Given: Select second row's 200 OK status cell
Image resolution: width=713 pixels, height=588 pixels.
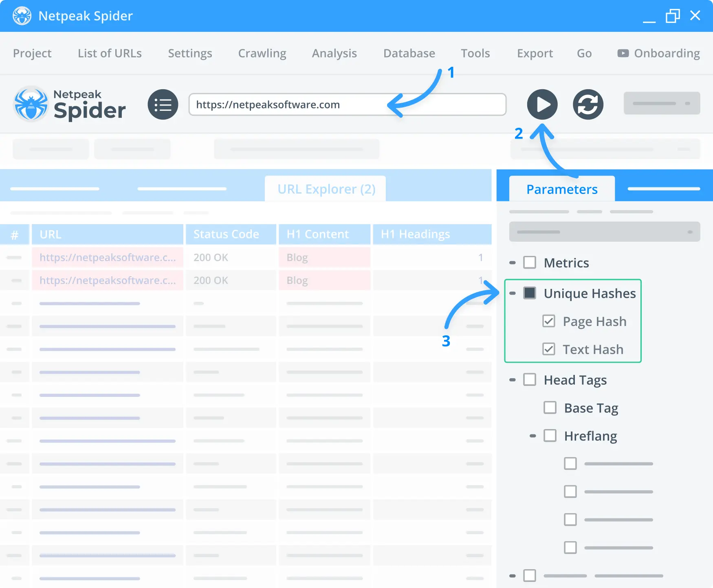Looking at the screenshot, I should (231, 280).
